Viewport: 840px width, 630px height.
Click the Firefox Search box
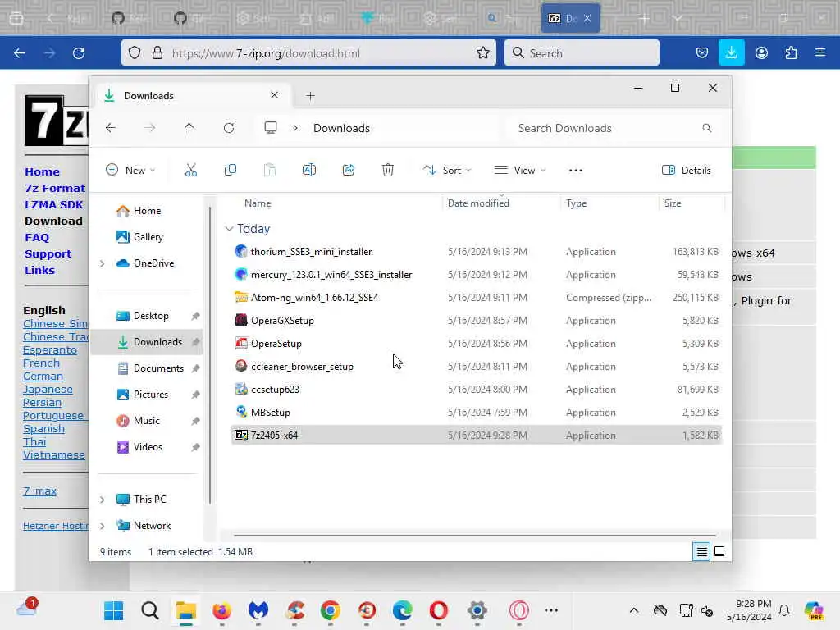pyautogui.click(x=582, y=53)
